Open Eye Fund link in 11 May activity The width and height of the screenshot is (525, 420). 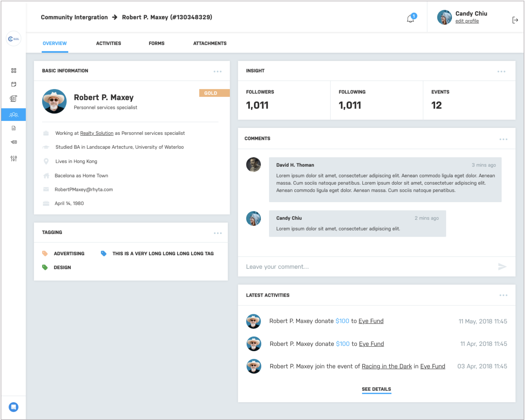coord(371,321)
